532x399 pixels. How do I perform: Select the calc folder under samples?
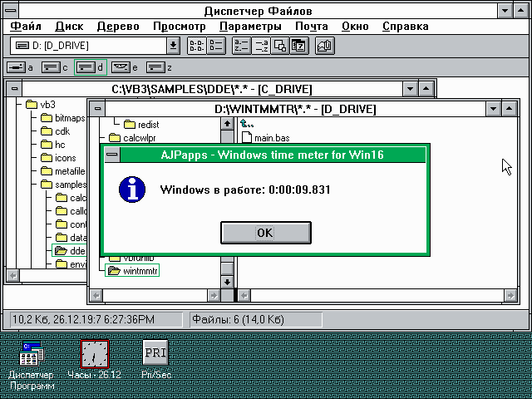[71, 198]
